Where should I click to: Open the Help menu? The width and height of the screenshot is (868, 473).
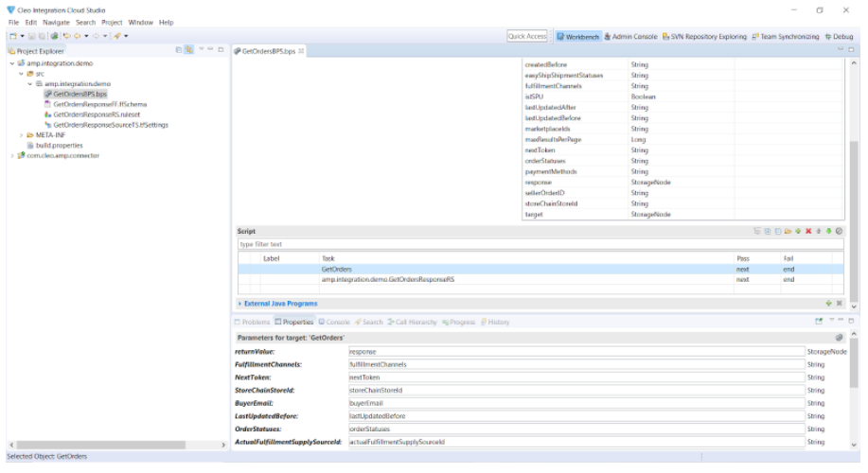point(166,23)
